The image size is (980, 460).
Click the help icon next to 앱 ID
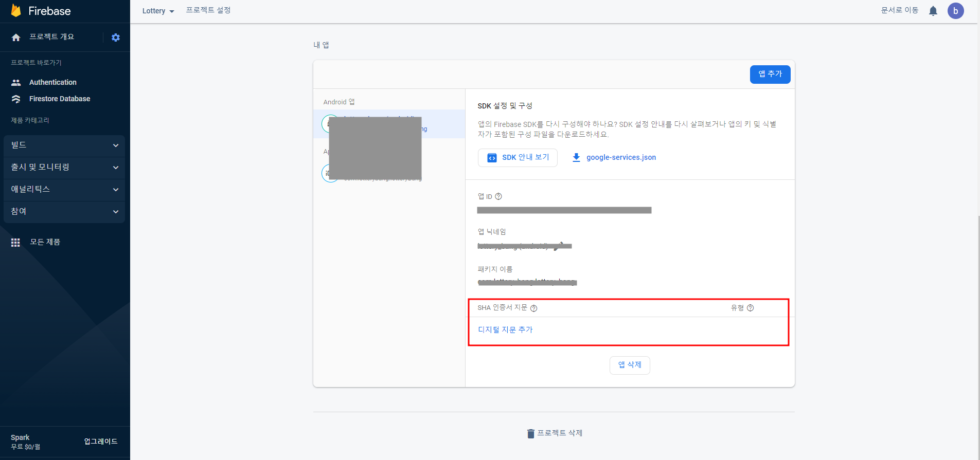point(498,196)
